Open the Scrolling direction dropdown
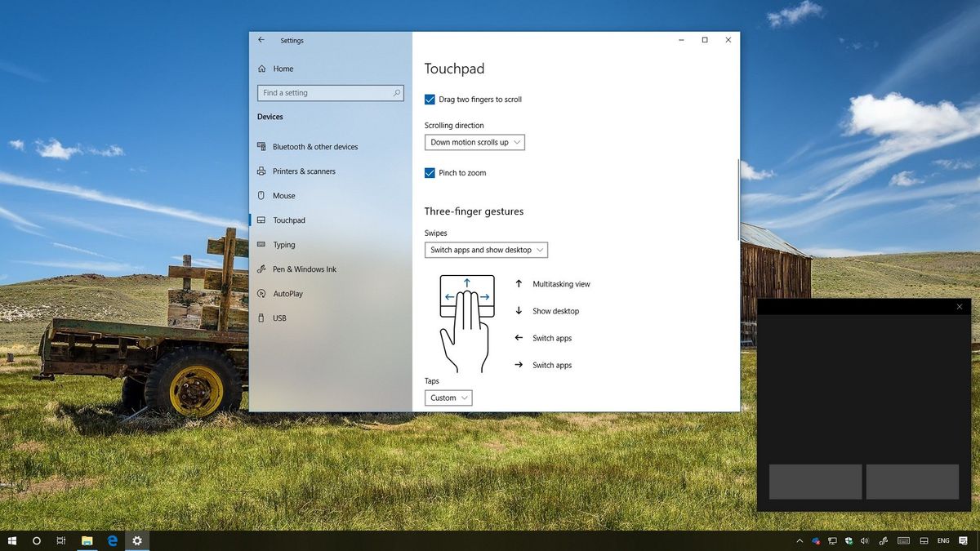This screenshot has height=551, width=980. point(474,142)
